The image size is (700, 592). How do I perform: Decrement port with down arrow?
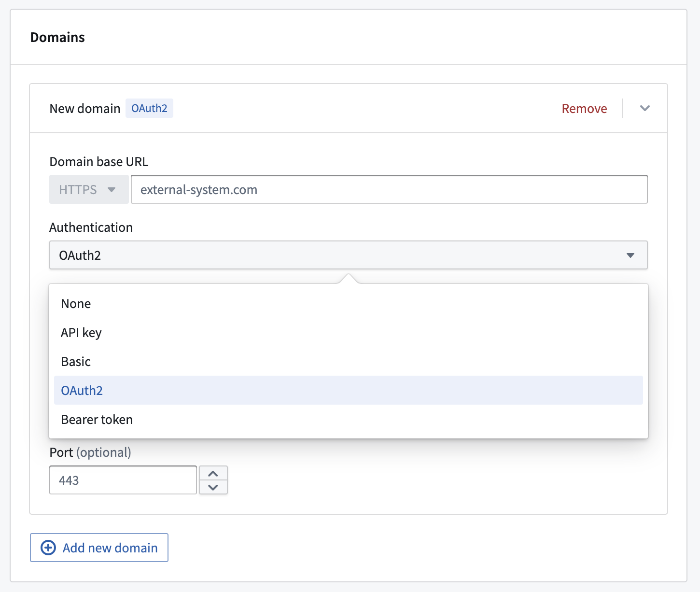pyautogui.click(x=213, y=487)
